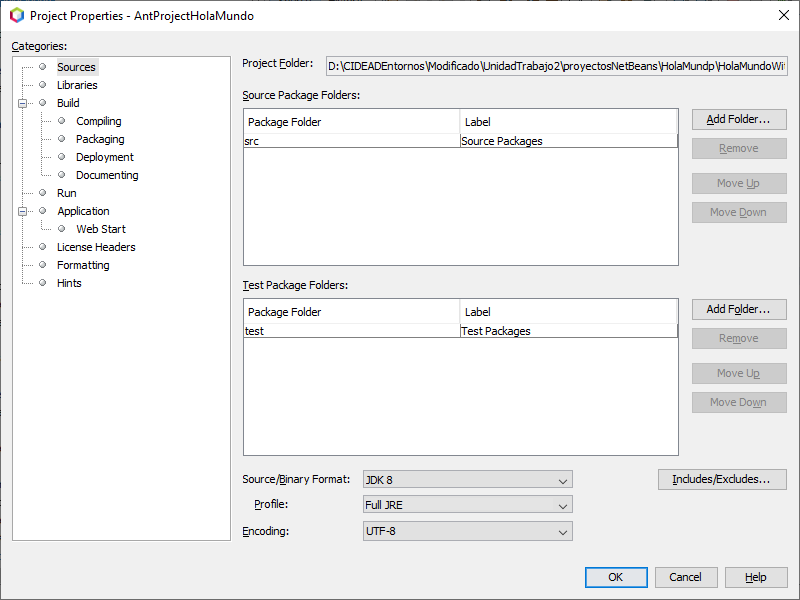Open the Web Start category

click(100, 229)
